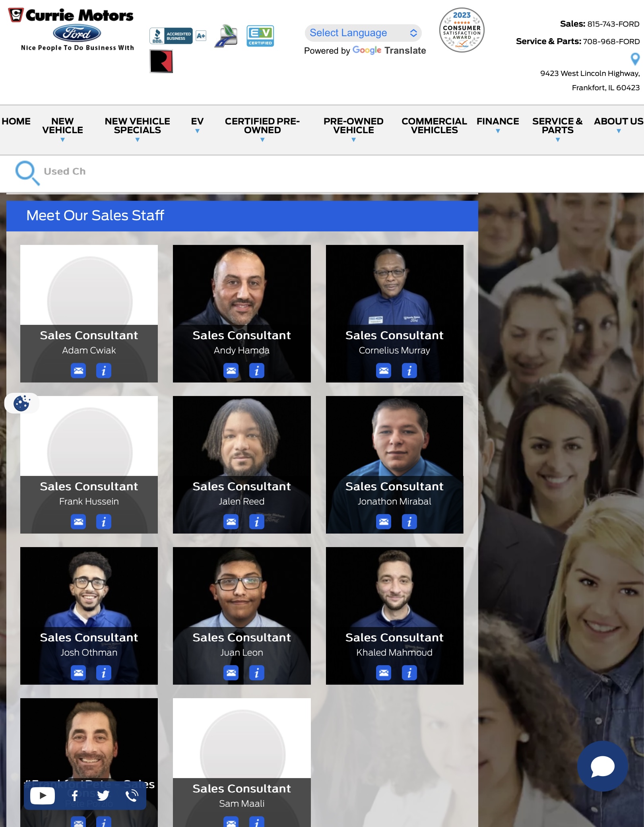Open info for Josh Othman

(104, 673)
